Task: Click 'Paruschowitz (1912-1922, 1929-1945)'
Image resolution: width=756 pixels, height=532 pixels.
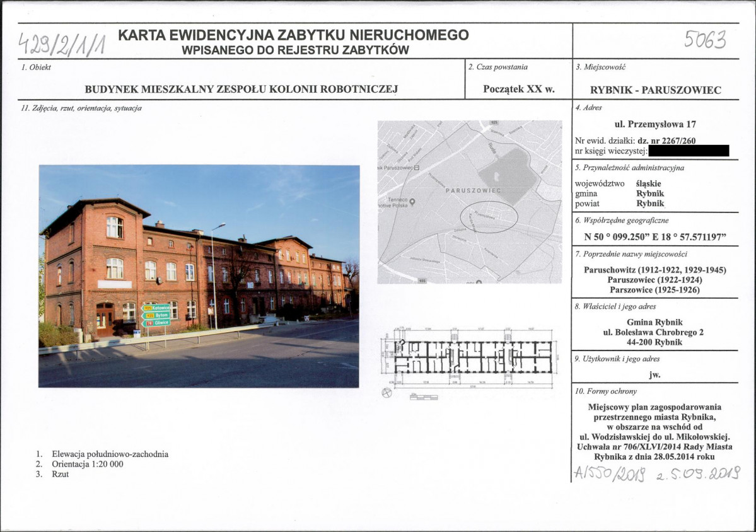Action: tap(654, 270)
